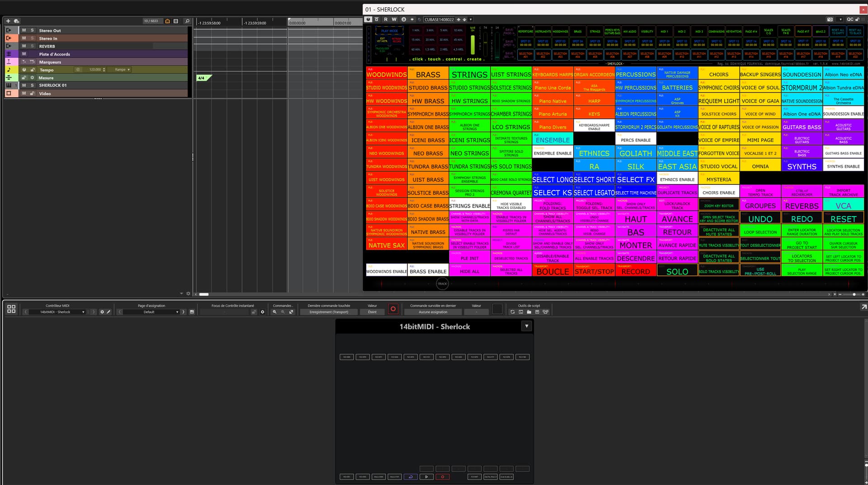Click the Add Track plus icon
Screen dimensions: 868x485
pos(8,21)
